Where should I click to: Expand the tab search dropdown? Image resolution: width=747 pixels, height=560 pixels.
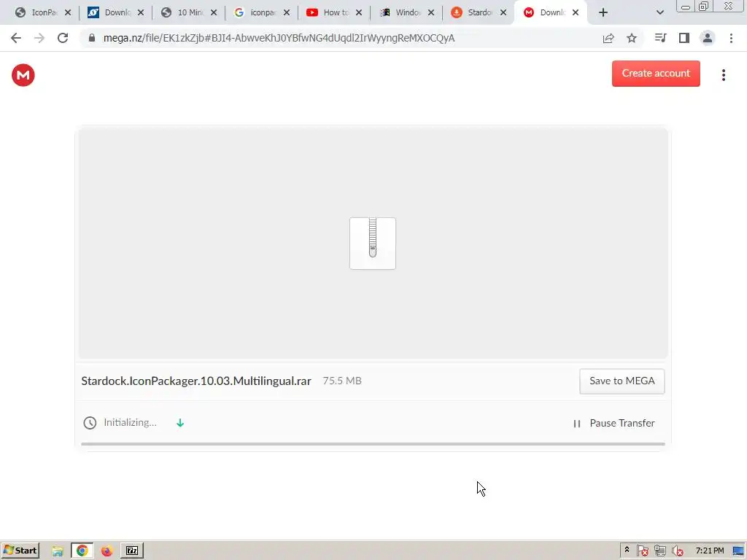tap(659, 13)
